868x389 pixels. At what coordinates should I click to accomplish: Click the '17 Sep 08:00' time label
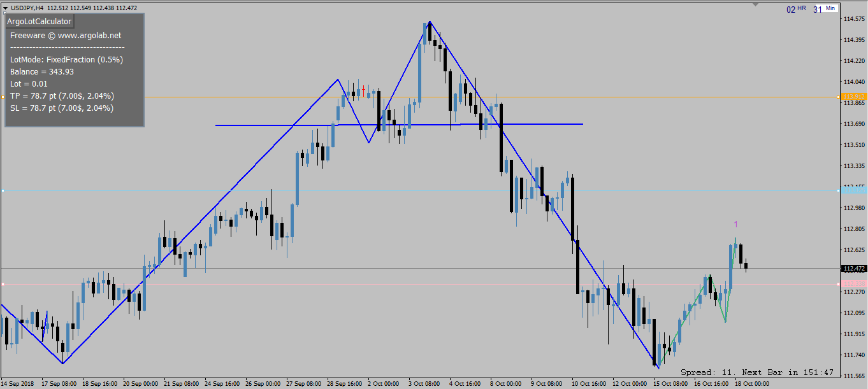[x=59, y=385]
